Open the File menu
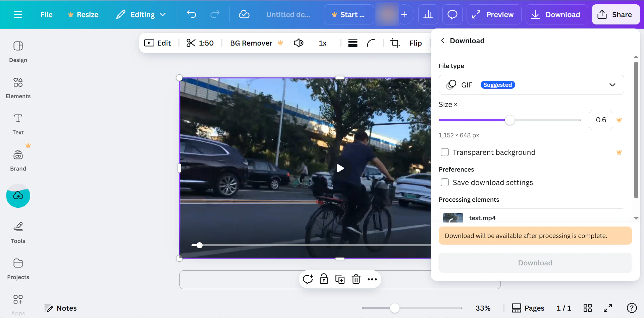Viewport: 644px width, 318px height. 46,14
